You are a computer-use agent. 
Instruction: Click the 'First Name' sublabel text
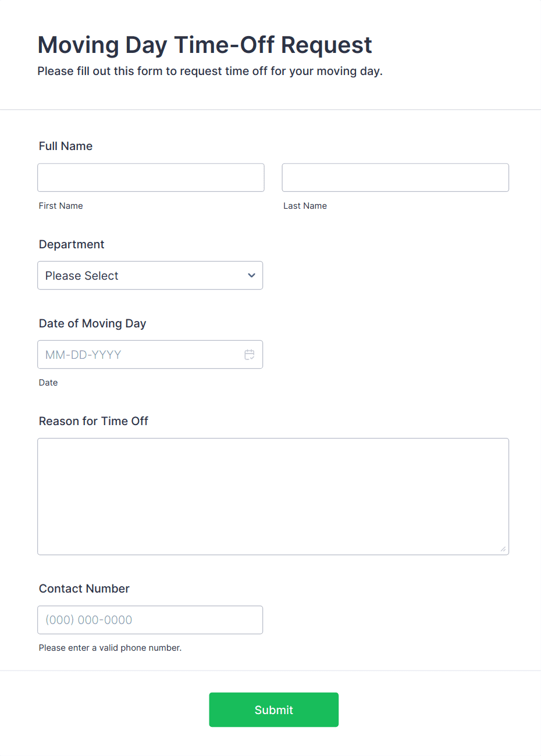pyautogui.click(x=61, y=206)
